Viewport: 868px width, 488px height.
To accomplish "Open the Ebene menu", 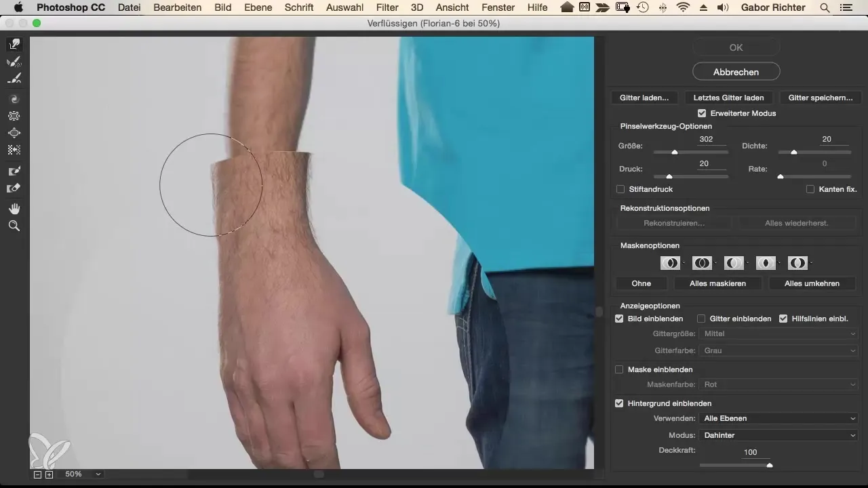I will [258, 8].
